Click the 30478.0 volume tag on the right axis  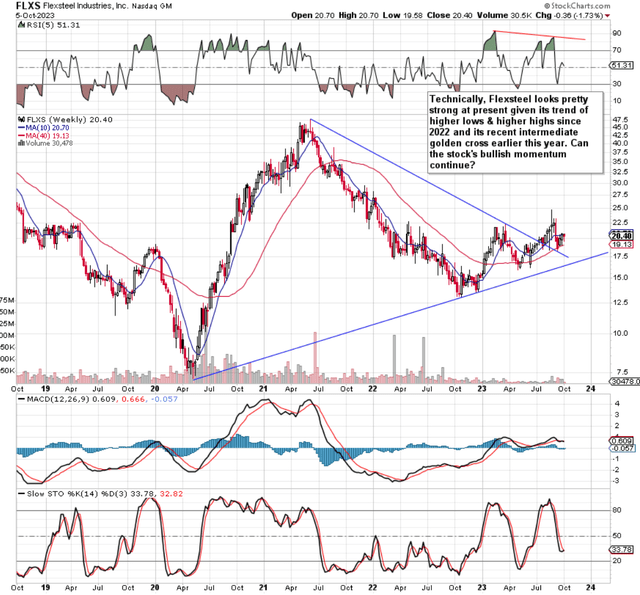pyautogui.click(x=624, y=381)
